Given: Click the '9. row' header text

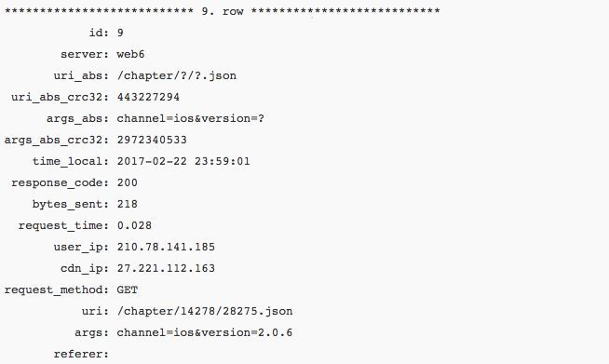Looking at the screenshot, I should coord(223,11).
